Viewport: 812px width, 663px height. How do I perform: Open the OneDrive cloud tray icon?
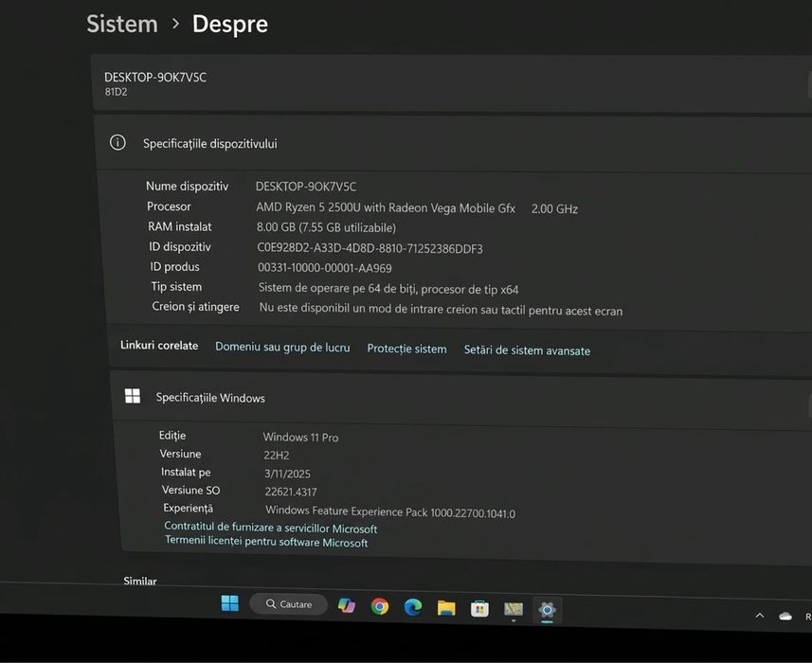pos(785,616)
